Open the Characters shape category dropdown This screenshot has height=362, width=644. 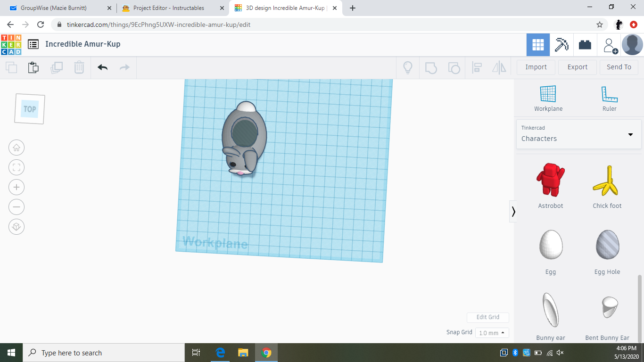pyautogui.click(x=578, y=134)
